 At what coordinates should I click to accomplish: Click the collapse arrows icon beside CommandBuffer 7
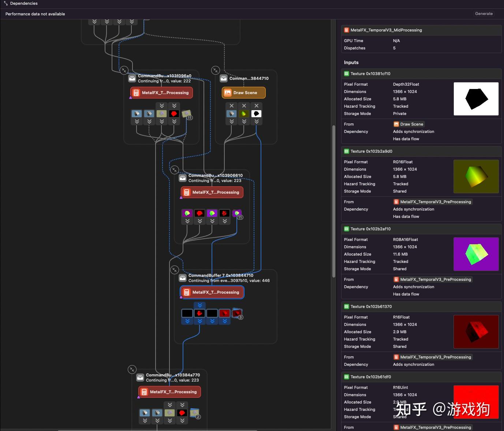point(175,270)
